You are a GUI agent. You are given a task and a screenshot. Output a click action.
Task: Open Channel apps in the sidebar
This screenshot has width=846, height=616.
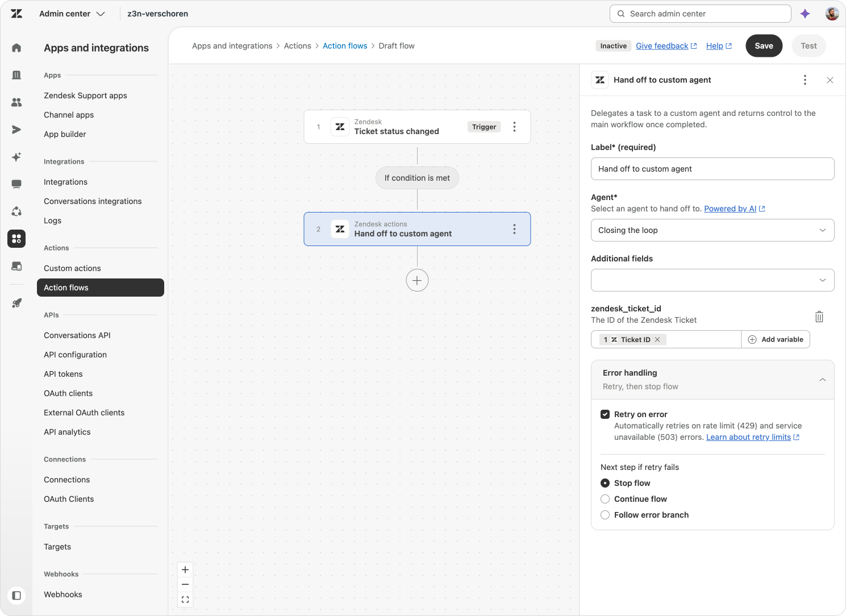coord(69,115)
